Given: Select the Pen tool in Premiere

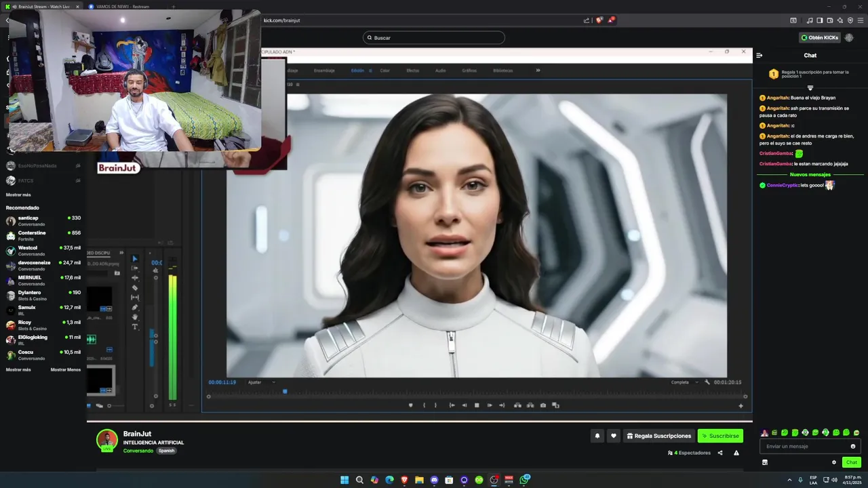Looking at the screenshot, I should [134, 308].
